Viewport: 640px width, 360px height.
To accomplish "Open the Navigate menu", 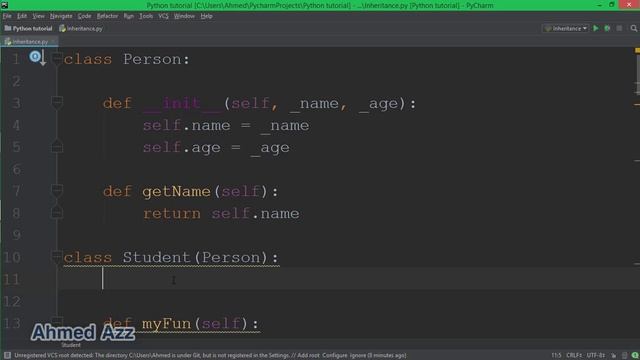I will pyautogui.click(x=61, y=16).
